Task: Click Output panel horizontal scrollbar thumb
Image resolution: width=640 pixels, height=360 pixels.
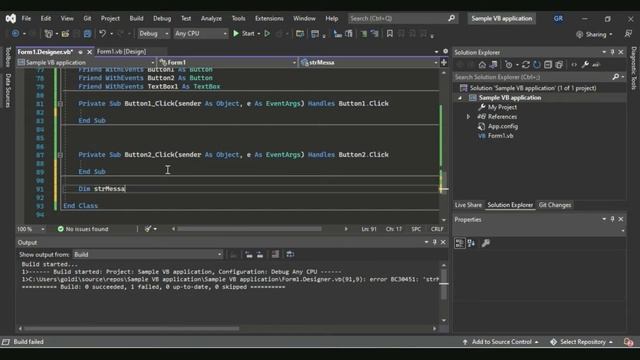Action: pos(131,329)
